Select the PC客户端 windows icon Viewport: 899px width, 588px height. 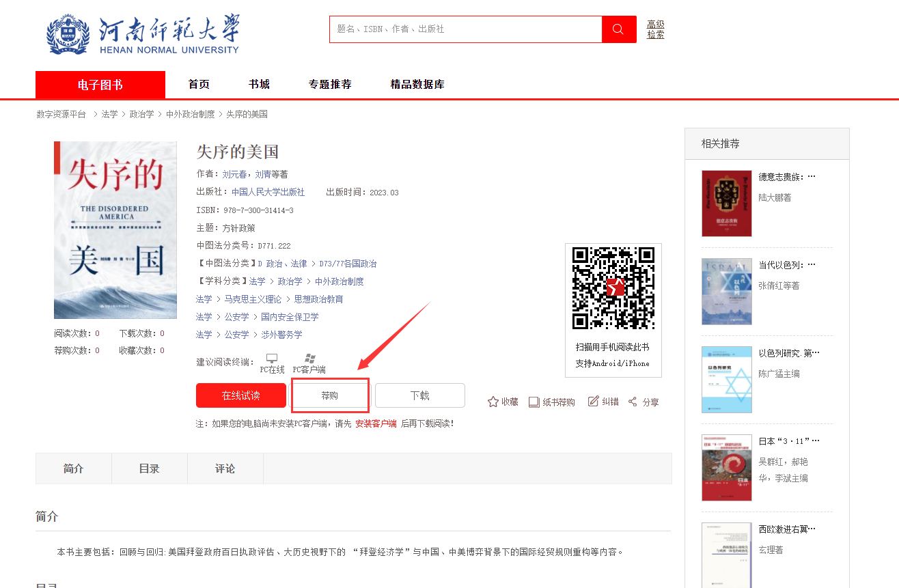[x=309, y=359]
